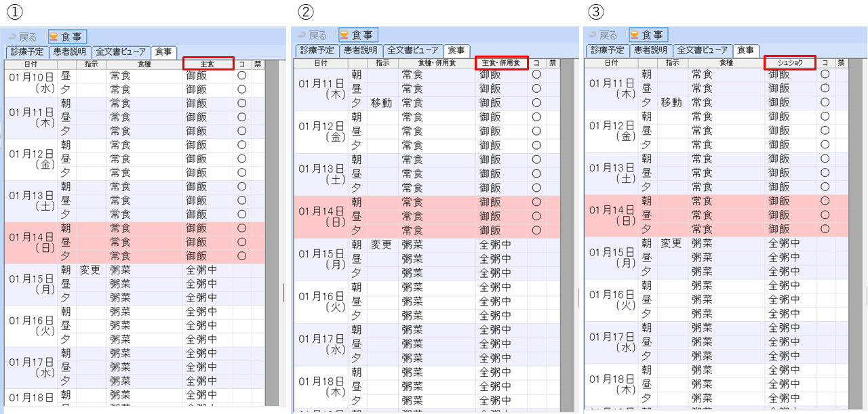The image size is (868, 414).
Task: Select the 01月18日(木) date cell in the right panel
Action: click(x=611, y=384)
